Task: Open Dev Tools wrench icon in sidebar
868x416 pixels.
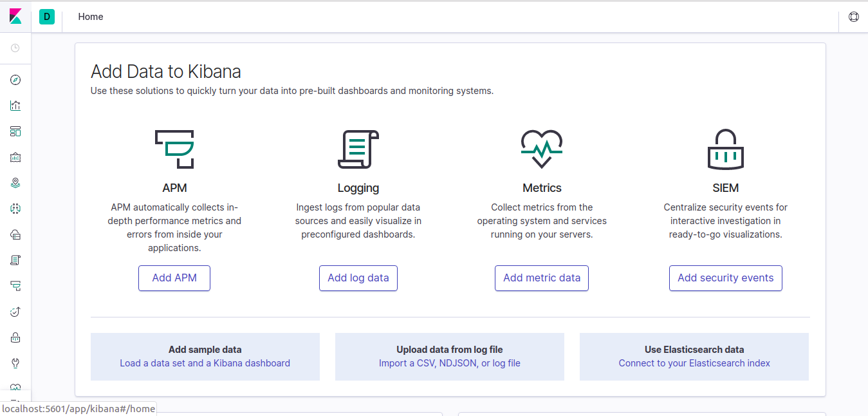Action: [x=15, y=363]
